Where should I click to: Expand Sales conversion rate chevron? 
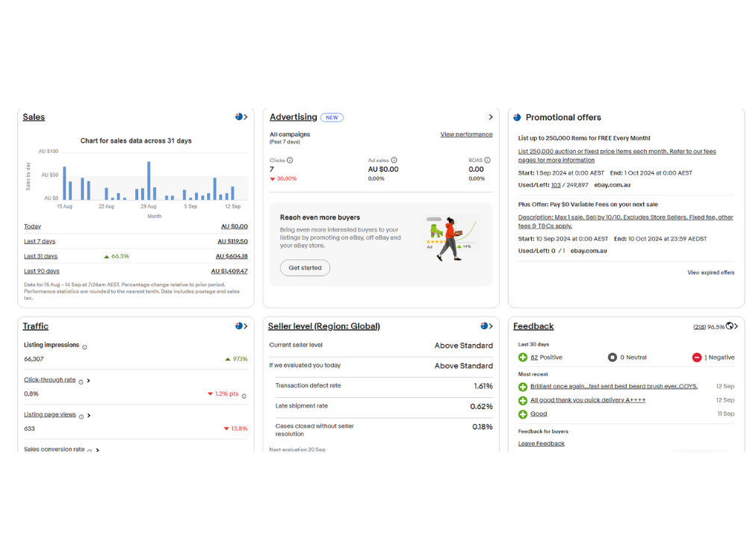[98, 450]
